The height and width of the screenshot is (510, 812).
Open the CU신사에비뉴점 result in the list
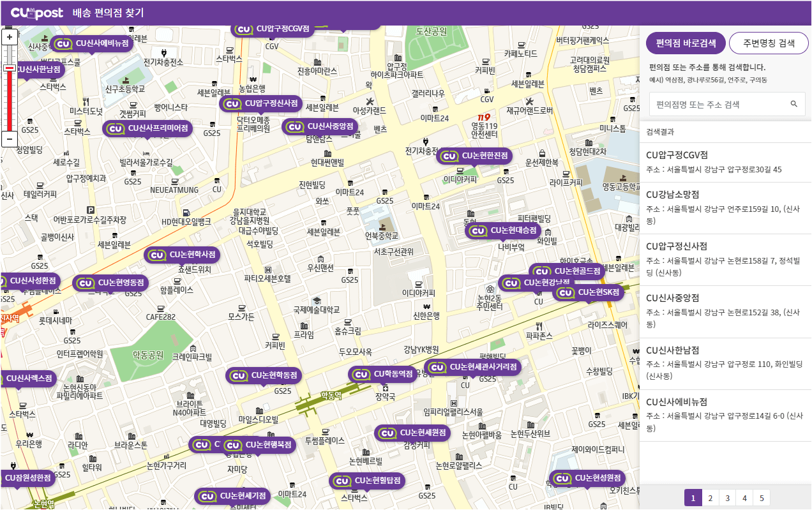pyautogui.click(x=725, y=415)
